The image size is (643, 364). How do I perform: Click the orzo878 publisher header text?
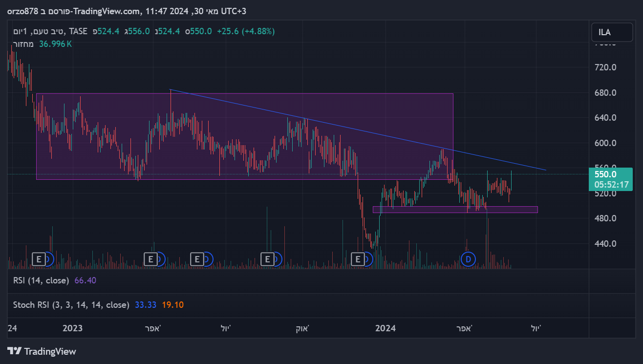pos(22,10)
